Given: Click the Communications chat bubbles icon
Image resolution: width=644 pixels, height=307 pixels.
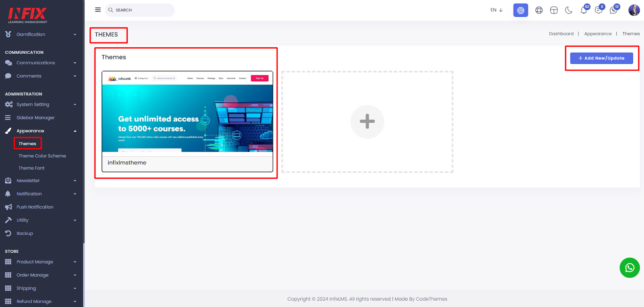Looking at the screenshot, I should 8,63.
